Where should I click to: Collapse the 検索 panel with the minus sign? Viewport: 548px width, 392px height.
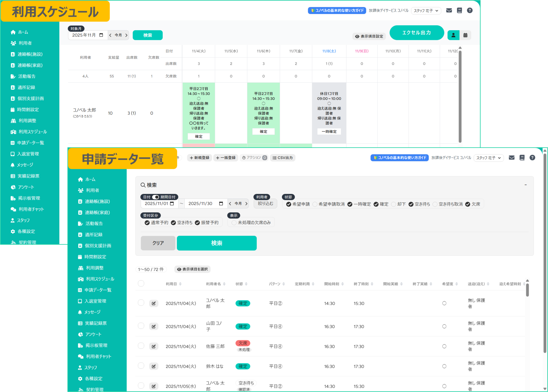click(525, 185)
